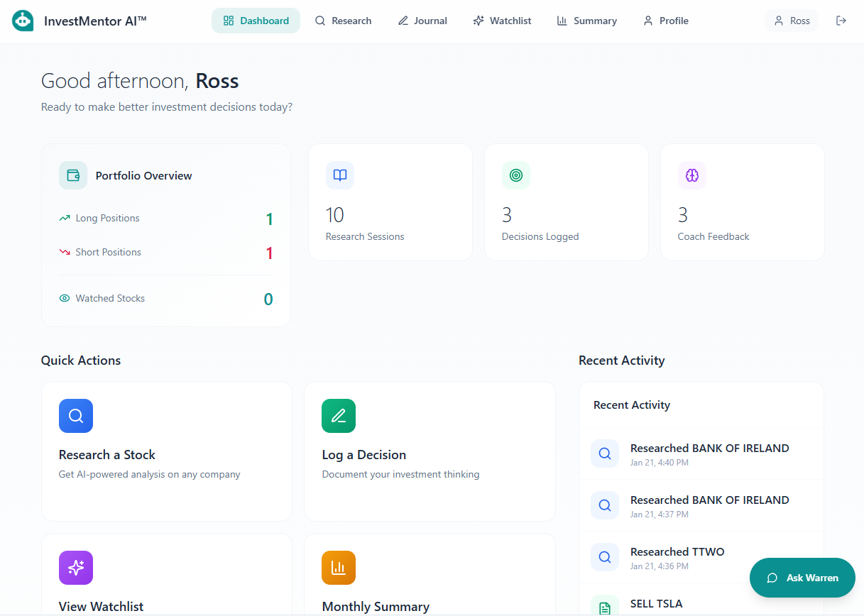Click the Portfolio Overview wallet icon
The image size is (864, 616).
pyautogui.click(x=73, y=175)
